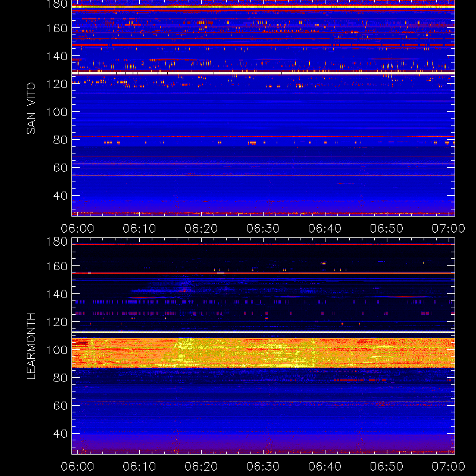Click the white band above 120 in San Vito spectrogram
This screenshot has height=476, width=476.
(x=263, y=73)
